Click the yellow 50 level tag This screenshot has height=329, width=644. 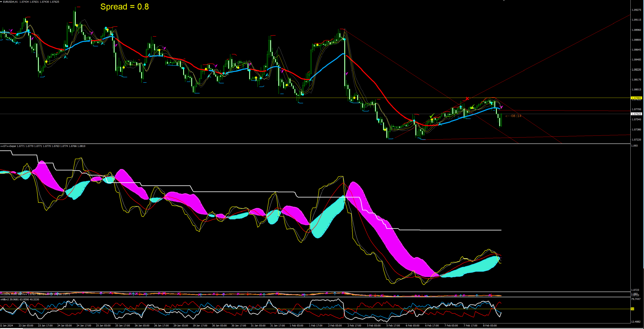632,309
